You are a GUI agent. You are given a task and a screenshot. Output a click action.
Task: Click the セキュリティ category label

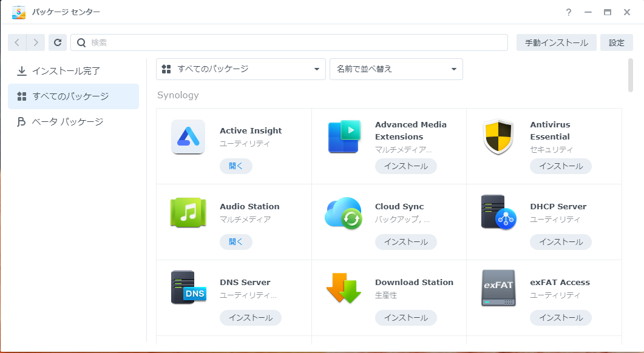[551, 149]
